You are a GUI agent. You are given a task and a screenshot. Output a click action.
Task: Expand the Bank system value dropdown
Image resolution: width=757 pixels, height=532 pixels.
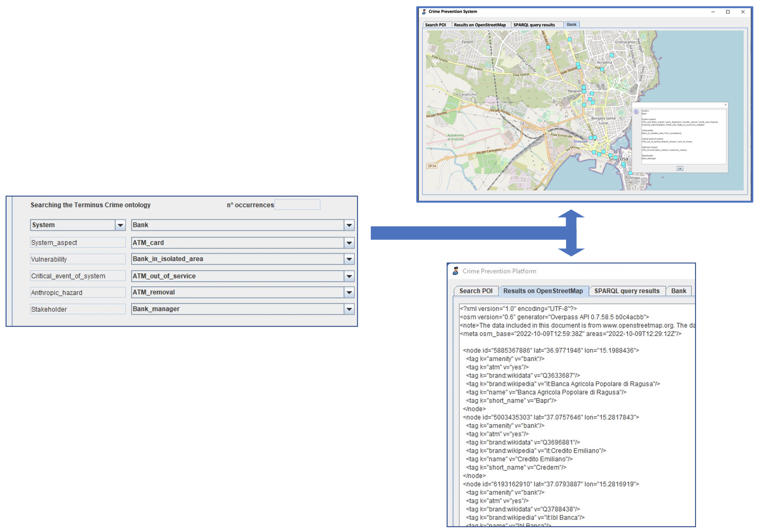click(x=349, y=225)
